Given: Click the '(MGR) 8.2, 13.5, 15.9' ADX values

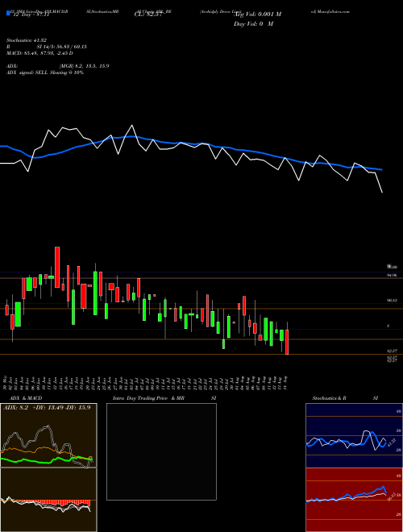Looking at the screenshot, I should tap(84, 66).
